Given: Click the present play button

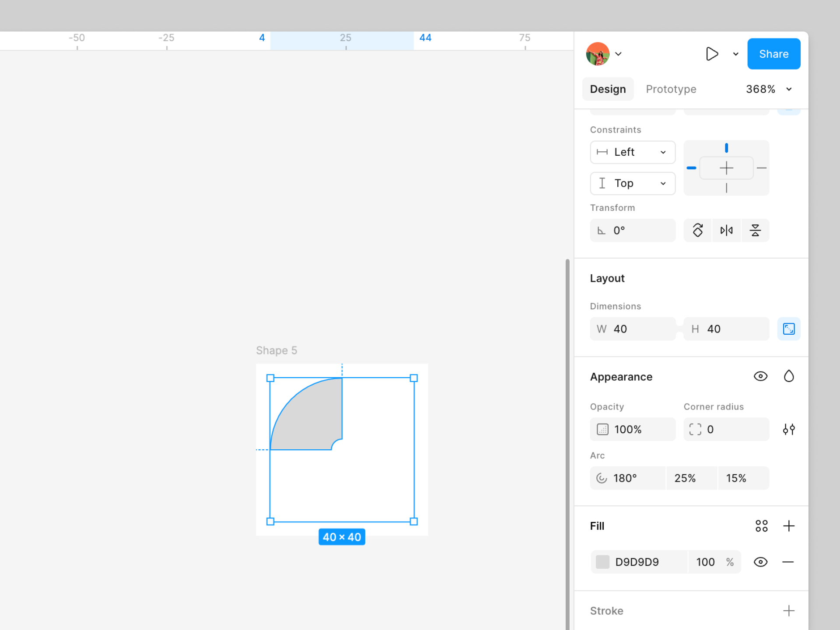Looking at the screenshot, I should 712,54.
